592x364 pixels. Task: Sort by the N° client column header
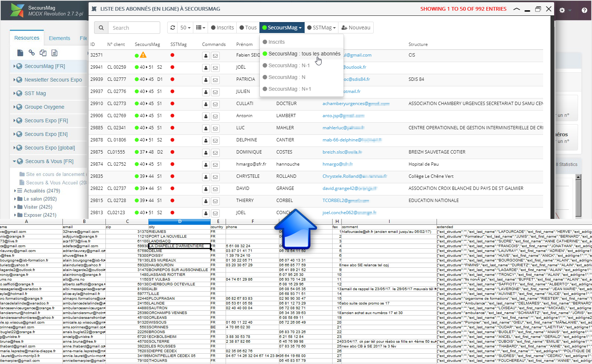coord(116,44)
